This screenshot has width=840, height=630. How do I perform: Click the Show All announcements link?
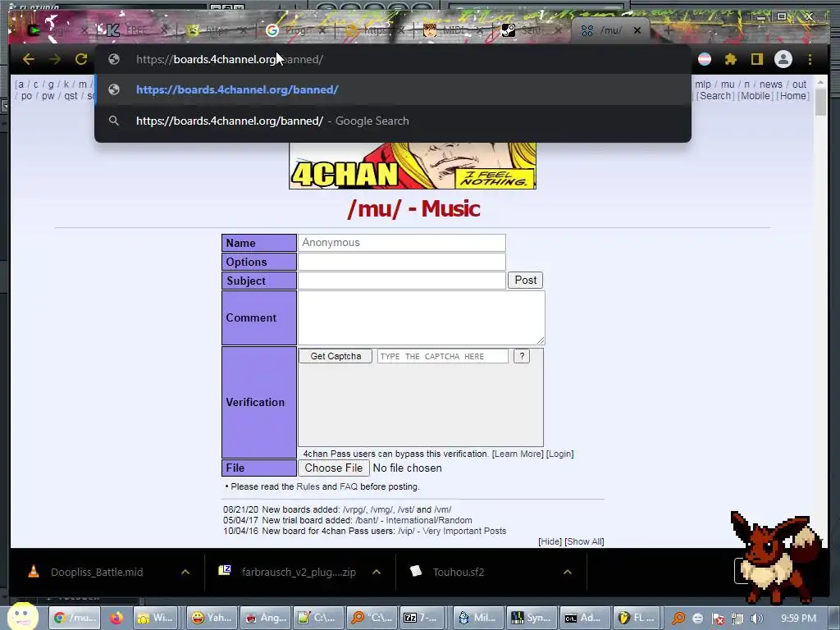pos(584,541)
